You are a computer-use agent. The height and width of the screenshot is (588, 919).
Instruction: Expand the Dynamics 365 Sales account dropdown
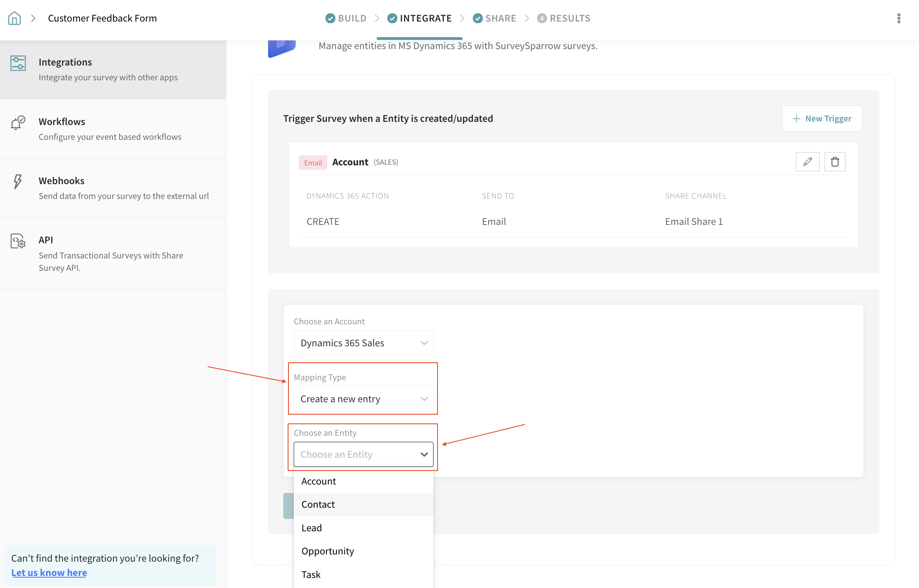[x=363, y=343]
